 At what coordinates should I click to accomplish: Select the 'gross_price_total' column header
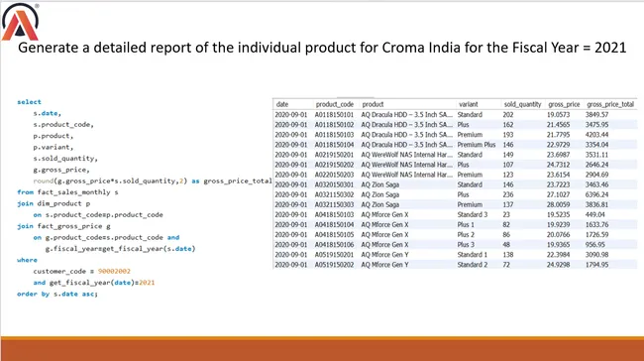tap(610, 104)
